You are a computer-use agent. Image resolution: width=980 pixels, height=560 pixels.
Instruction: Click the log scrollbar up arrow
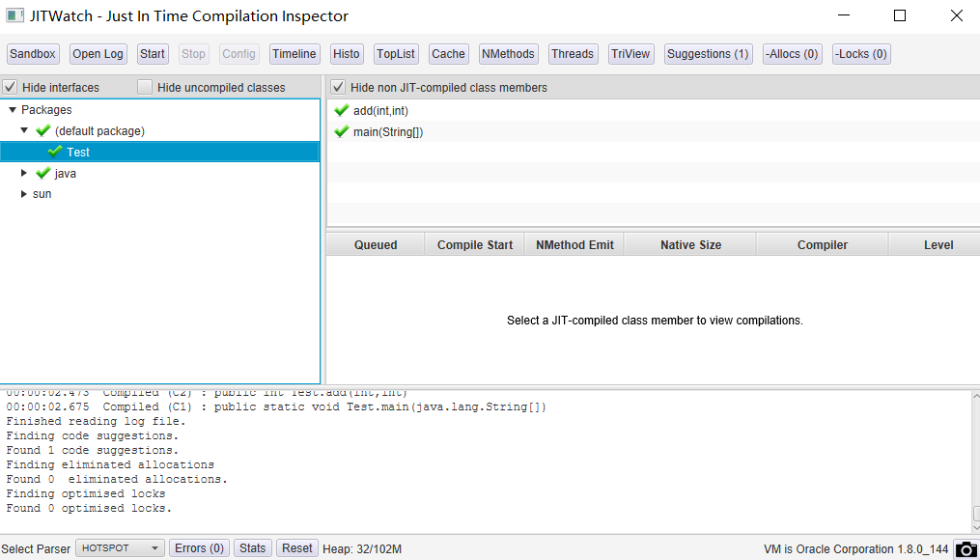pyautogui.click(x=976, y=395)
